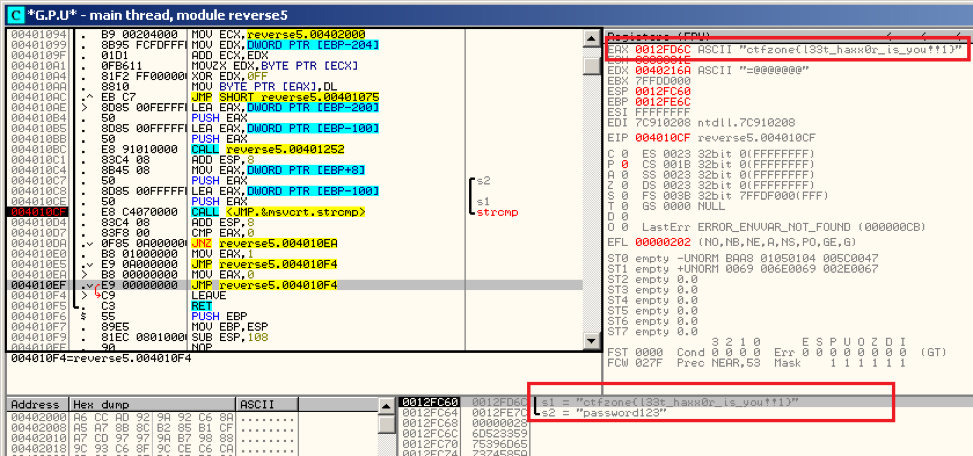Screen dimensions: 973x456
Task: Click the Hex dump column header
Action: [x=152, y=405]
